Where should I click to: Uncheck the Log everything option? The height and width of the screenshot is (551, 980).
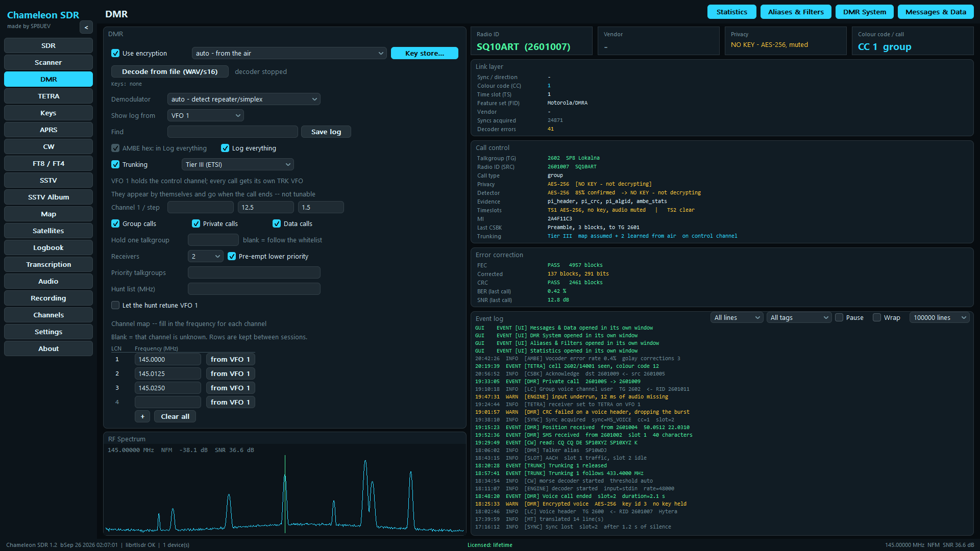click(x=225, y=148)
